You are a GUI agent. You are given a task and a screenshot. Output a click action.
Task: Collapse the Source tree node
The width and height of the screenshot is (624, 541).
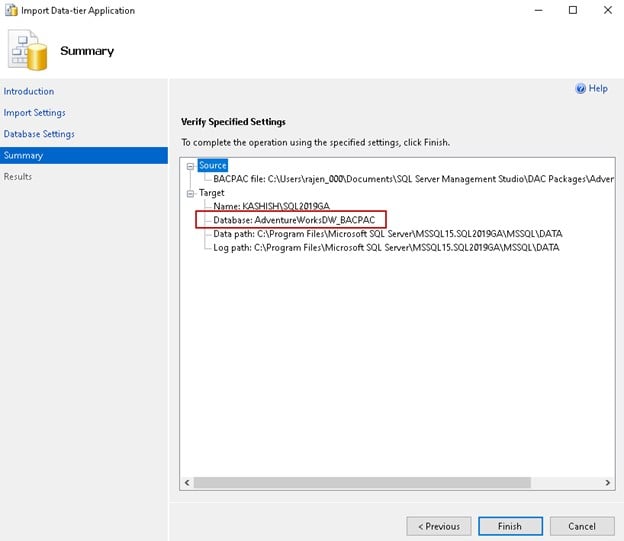pos(190,165)
